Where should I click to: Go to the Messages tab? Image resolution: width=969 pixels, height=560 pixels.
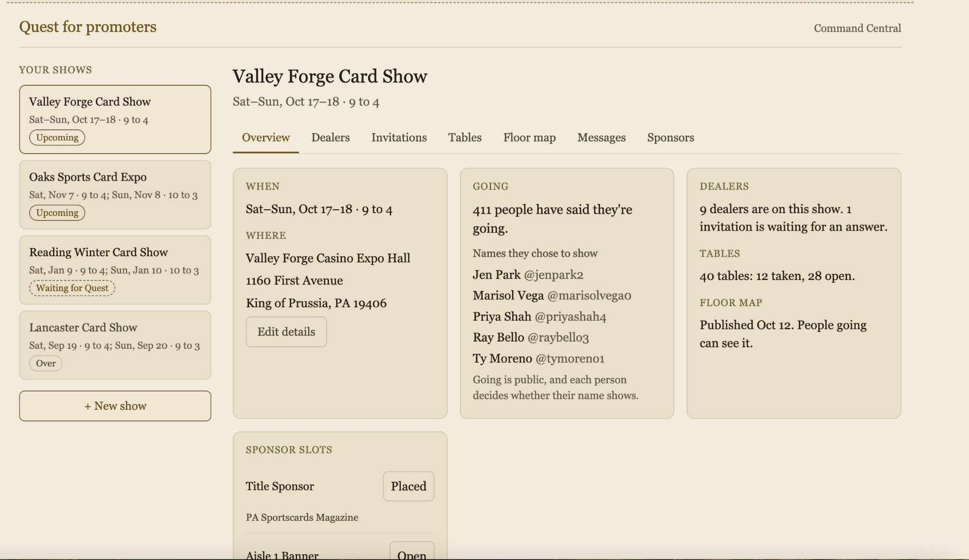click(x=601, y=138)
